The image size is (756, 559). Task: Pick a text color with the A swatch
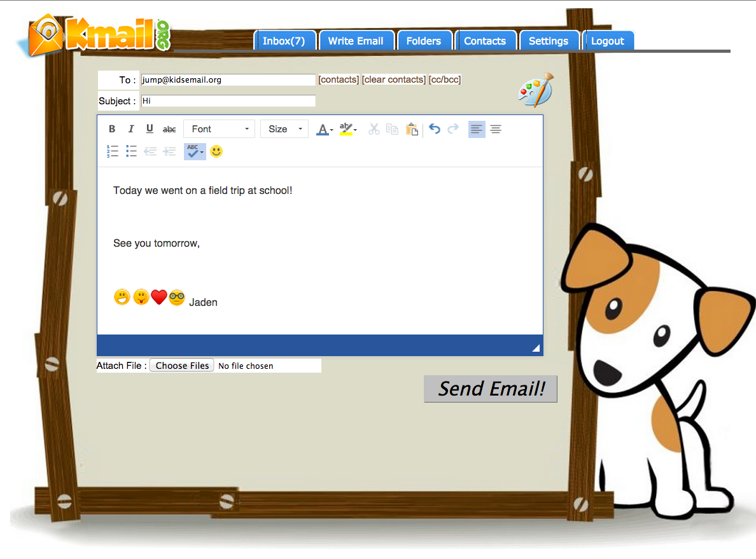323,129
